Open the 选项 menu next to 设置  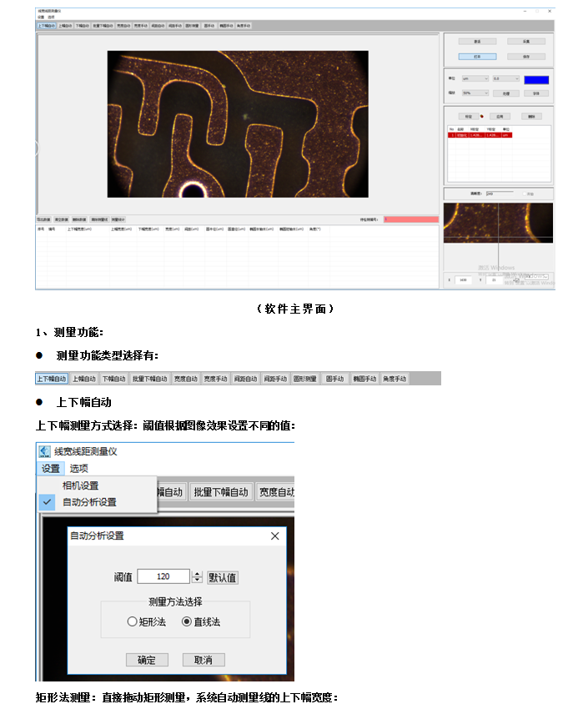pos(78,469)
